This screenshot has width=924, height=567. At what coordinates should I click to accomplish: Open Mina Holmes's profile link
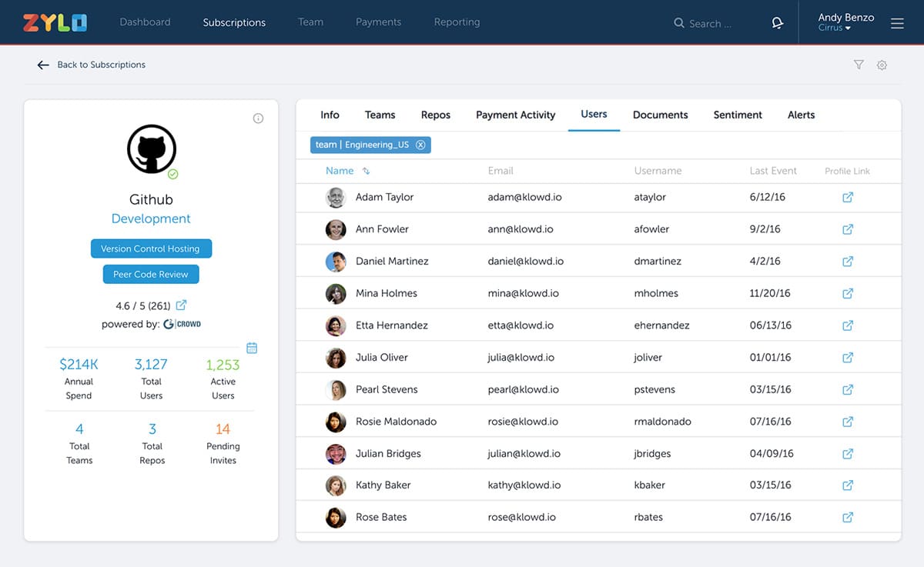[x=848, y=293]
